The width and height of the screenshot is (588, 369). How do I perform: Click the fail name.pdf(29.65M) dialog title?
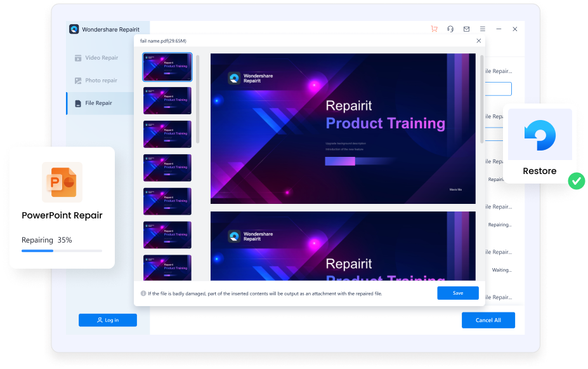pyautogui.click(x=163, y=41)
